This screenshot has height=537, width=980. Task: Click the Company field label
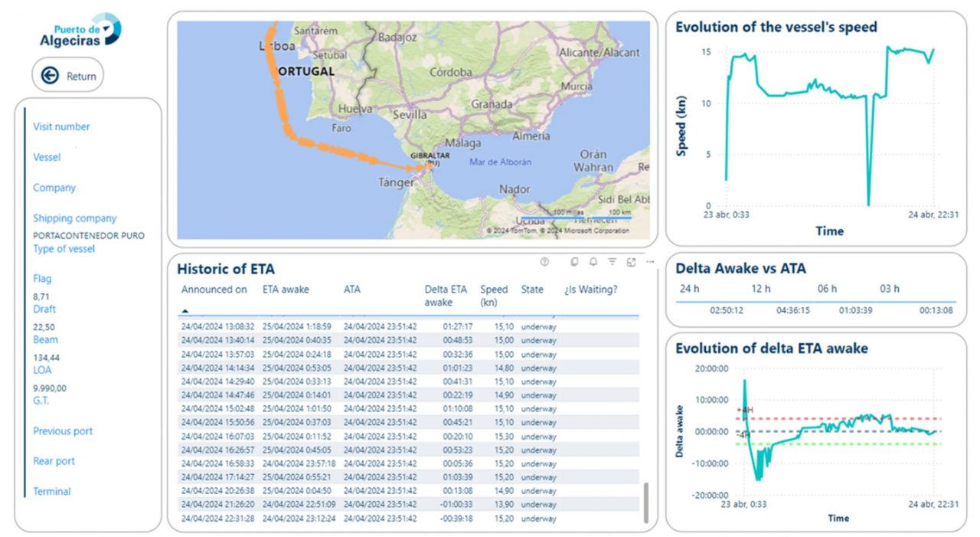pos(54,188)
